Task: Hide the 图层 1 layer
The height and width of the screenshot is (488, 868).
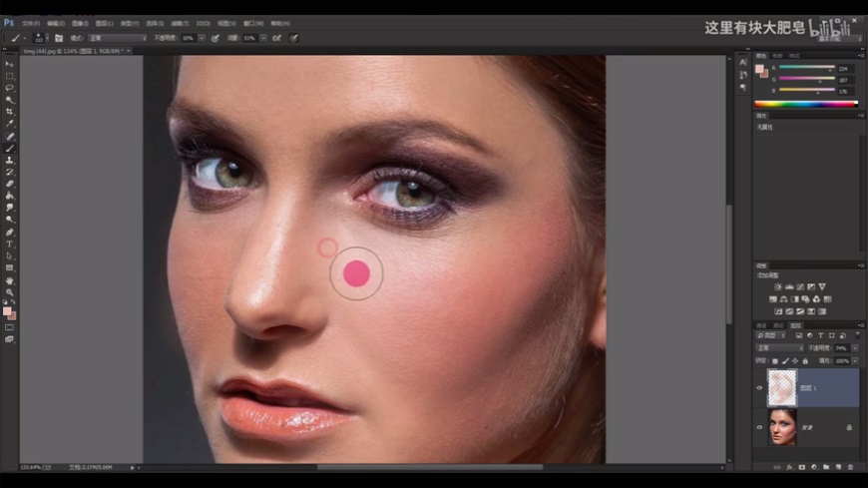Action: (760, 387)
